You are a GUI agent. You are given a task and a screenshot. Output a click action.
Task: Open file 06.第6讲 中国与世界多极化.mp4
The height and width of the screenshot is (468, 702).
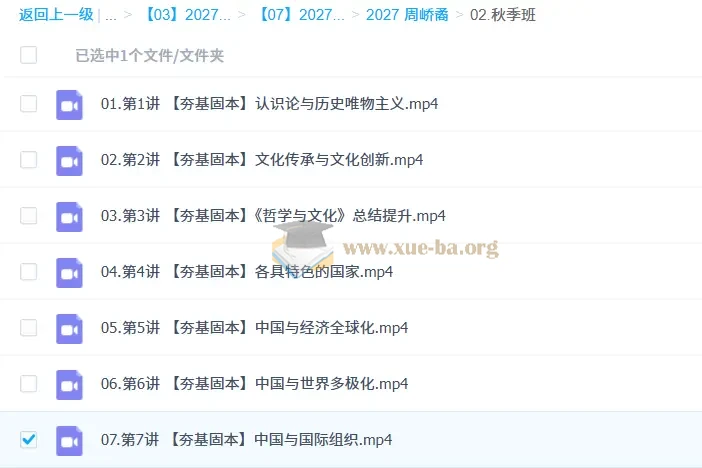click(254, 384)
